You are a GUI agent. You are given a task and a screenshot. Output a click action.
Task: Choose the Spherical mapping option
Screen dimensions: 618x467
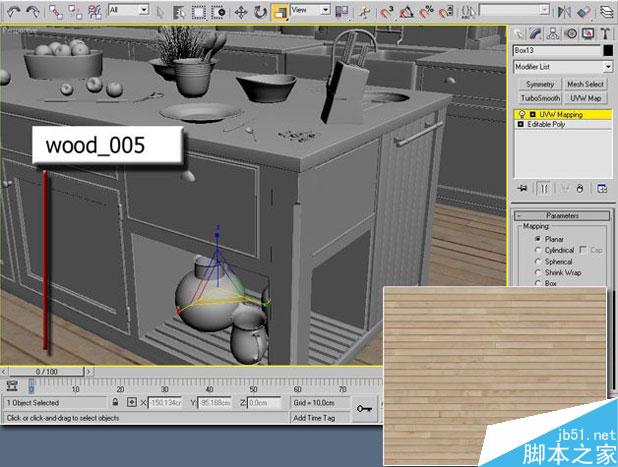pyautogui.click(x=537, y=261)
